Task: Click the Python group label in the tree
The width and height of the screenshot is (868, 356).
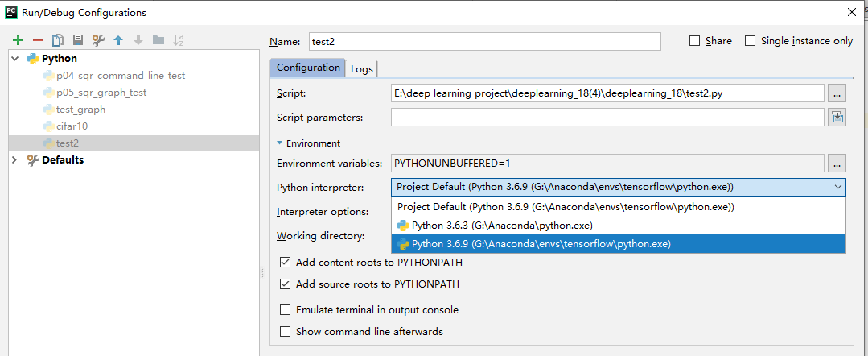Action: pyautogui.click(x=60, y=58)
